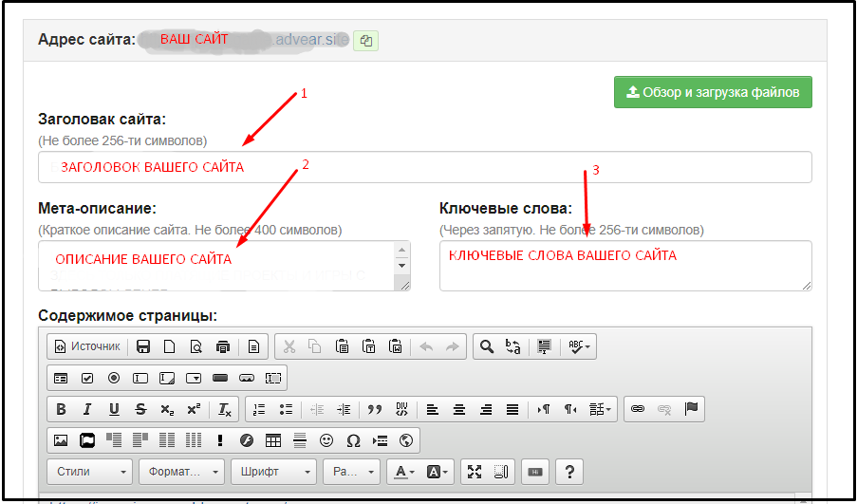Insert a Table
857x504 pixels.
(x=273, y=440)
